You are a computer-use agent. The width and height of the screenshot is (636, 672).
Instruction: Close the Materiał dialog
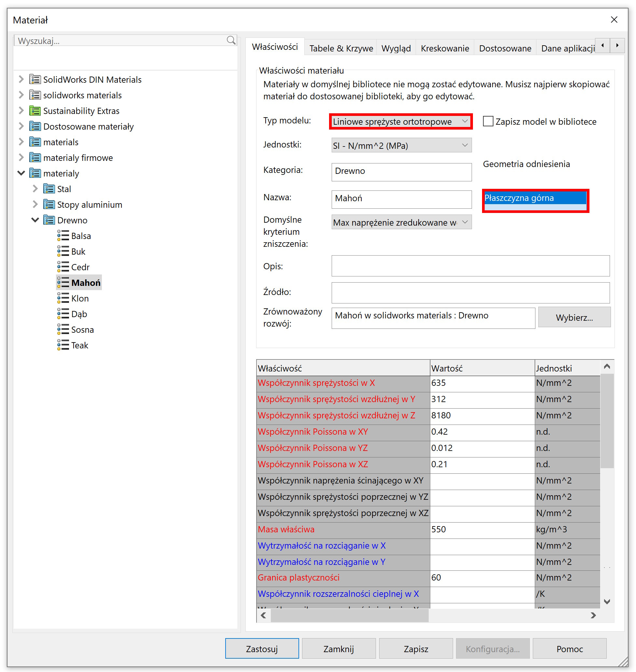pyautogui.click(x=613, y=20)
